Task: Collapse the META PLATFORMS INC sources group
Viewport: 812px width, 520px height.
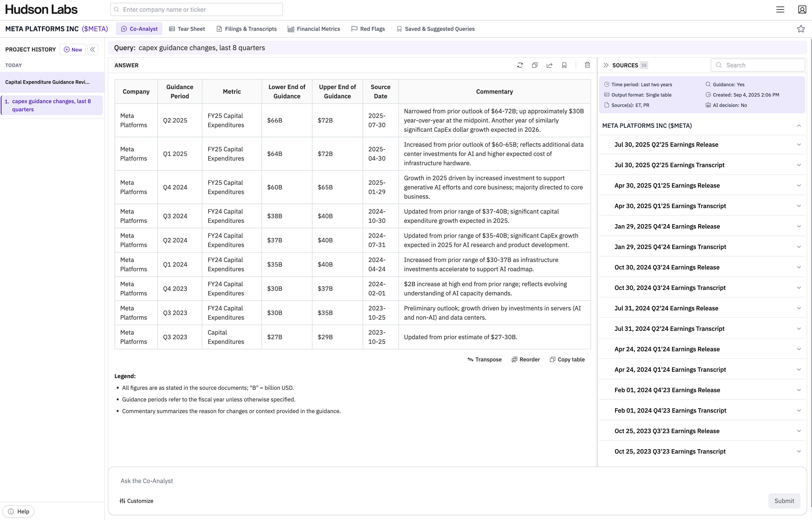Action: click(x=799, y=126)
